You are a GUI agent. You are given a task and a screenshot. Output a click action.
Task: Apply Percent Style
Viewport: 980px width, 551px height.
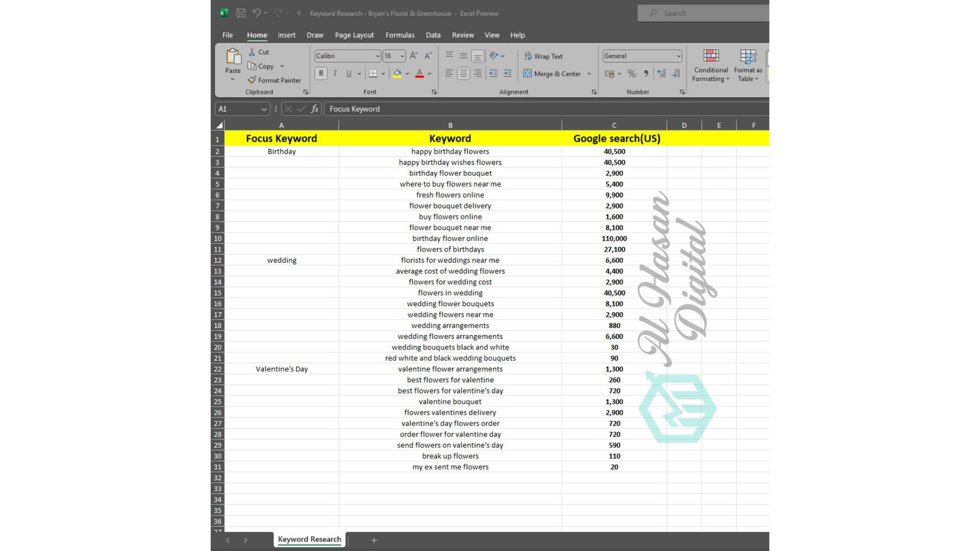tap(631, 73)
